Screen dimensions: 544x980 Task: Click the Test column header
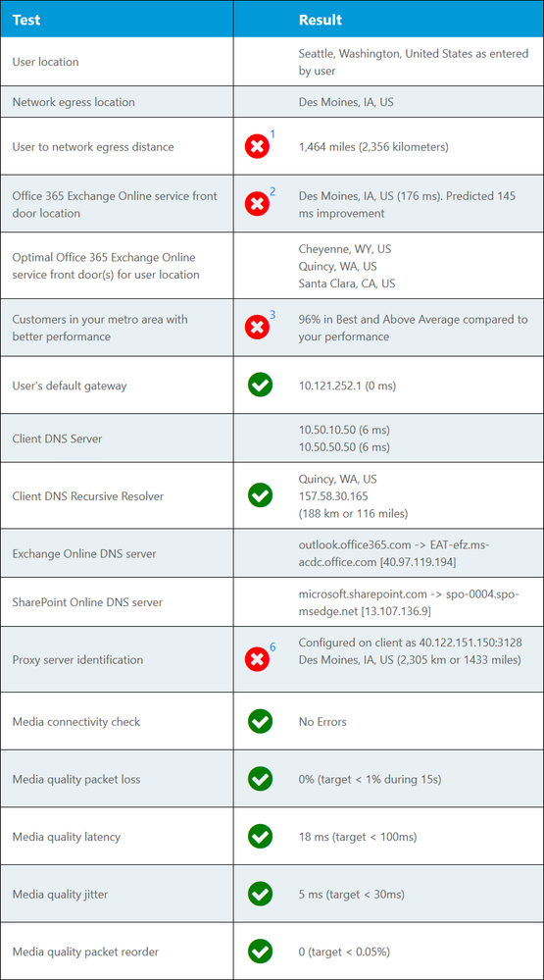(x=26, y=20)
